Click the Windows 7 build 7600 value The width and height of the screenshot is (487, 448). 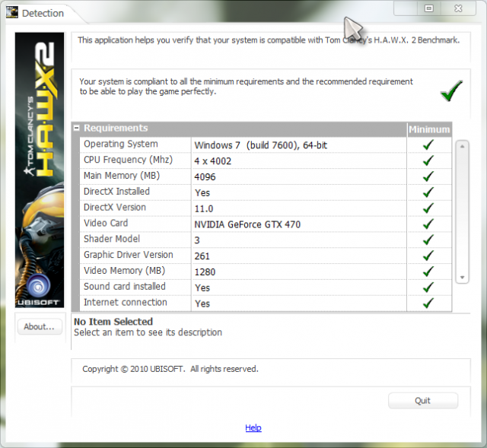[260, 145]
